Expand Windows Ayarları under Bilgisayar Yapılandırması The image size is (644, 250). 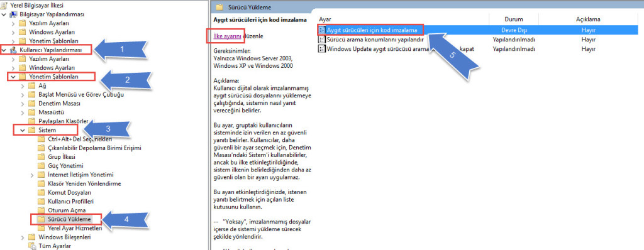[14, 32]
